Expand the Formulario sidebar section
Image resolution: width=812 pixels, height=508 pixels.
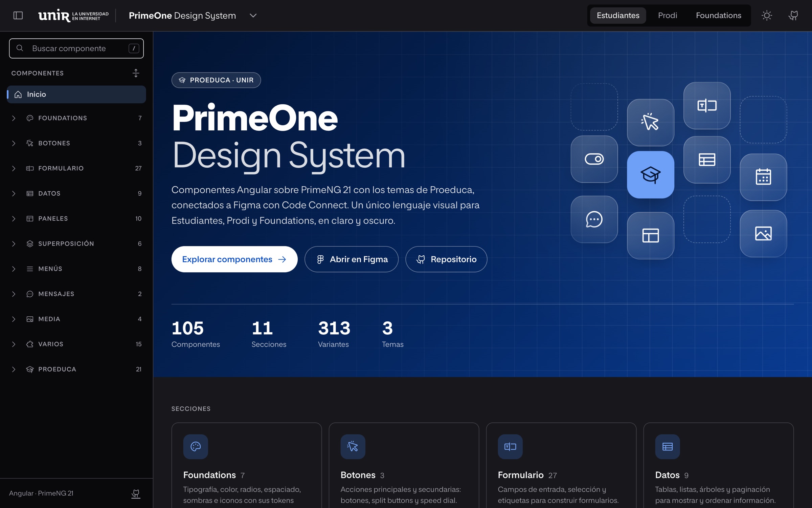click(76, 168)
